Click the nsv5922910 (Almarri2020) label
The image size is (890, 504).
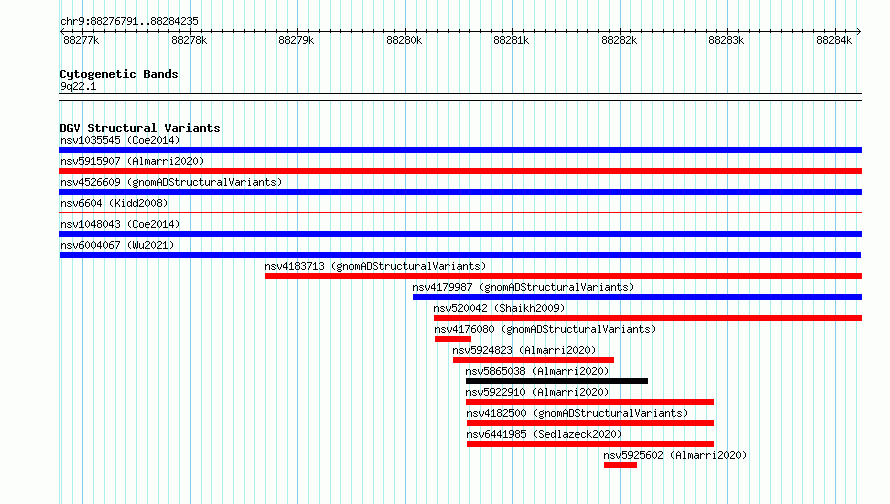click(x=537, y=392)
